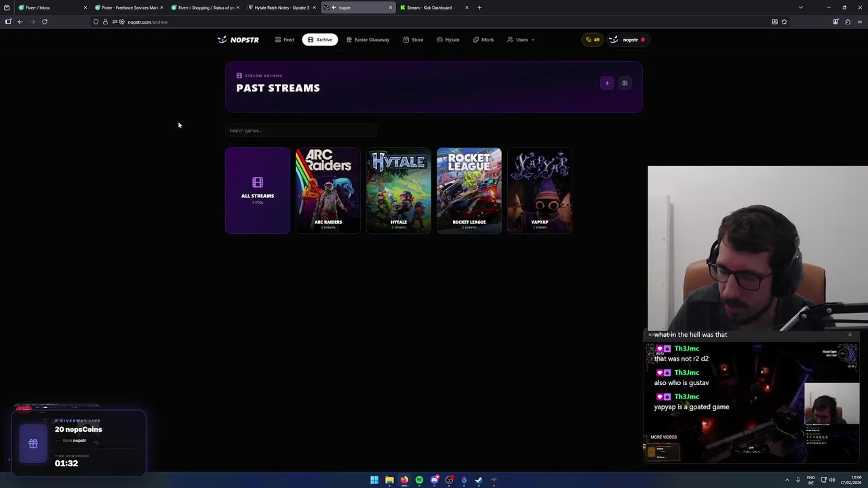The image size is (868, 488).
Task: Click the address bar URL
Action: [147, 22]
